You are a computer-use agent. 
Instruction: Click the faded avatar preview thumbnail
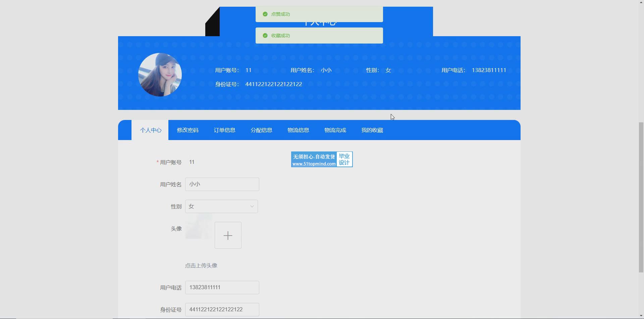[x=199, y=227]
